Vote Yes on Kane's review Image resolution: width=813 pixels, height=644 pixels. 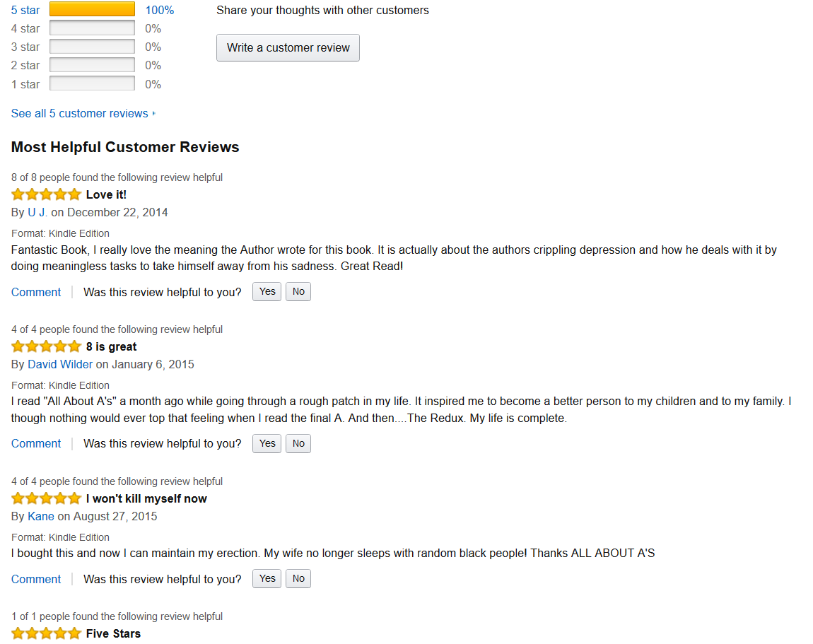pyautogui.click(x=267, y=579)
